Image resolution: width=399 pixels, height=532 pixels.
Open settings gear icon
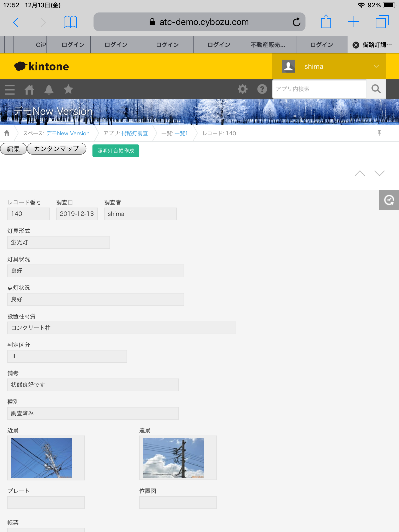(x=242, y=89)
